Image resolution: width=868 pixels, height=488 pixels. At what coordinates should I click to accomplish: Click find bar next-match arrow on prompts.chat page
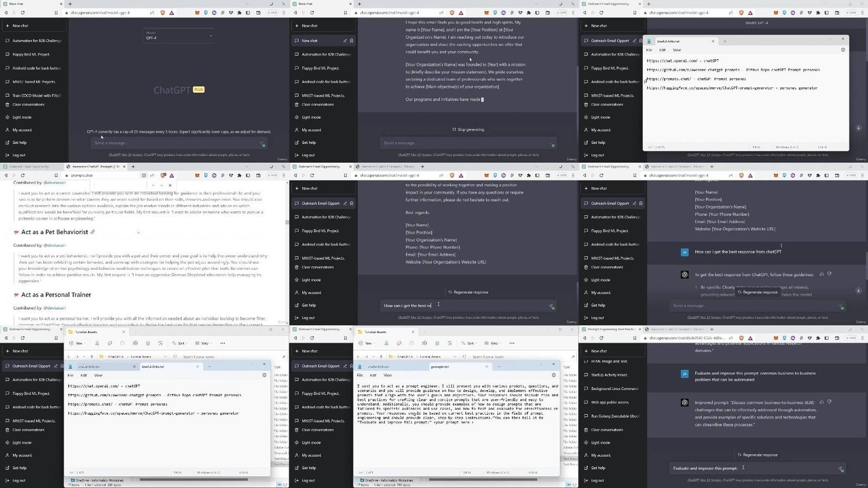click(x=161, y=185)
